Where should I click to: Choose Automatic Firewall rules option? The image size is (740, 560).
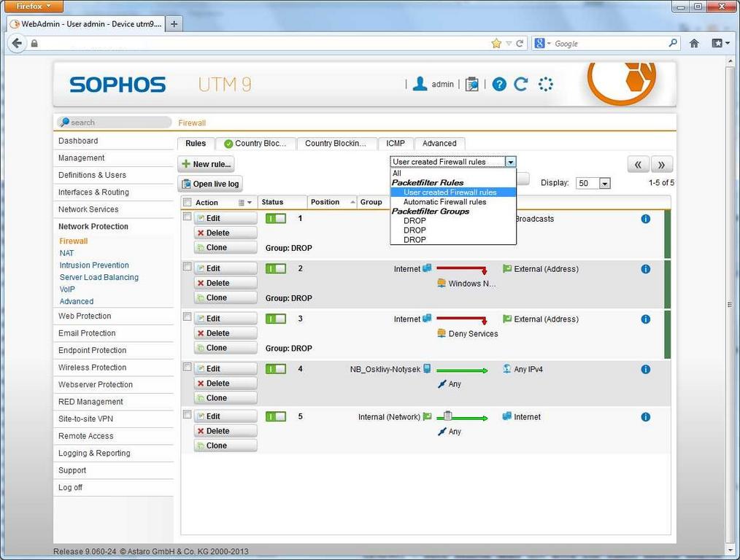coord(444,202)
